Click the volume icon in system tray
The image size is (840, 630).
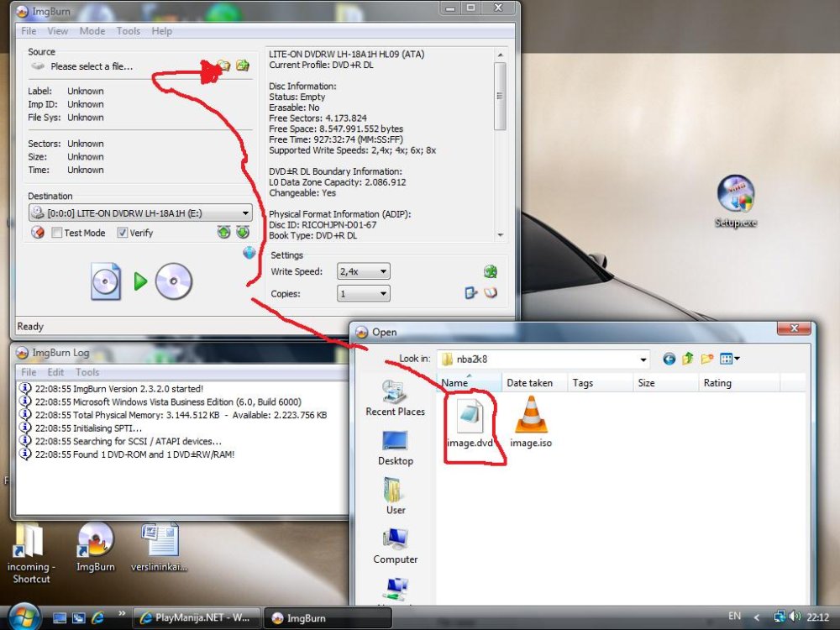795,617
